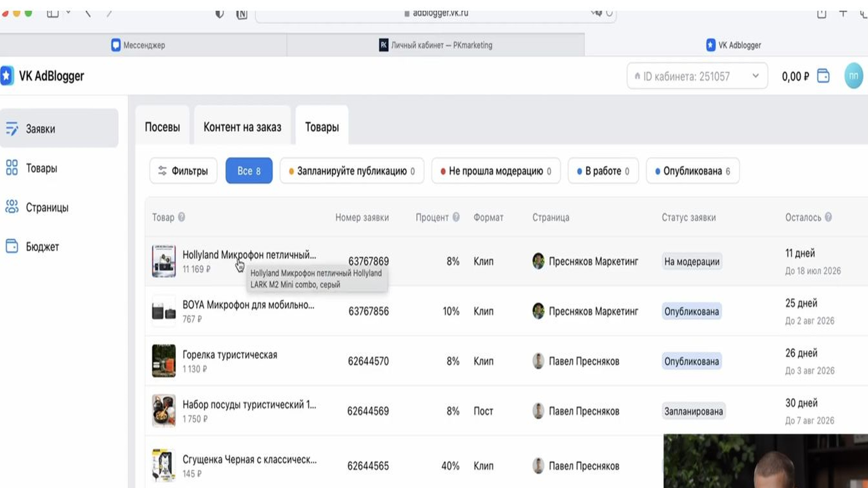Click the Заявки sidebar icon
The height and width of the screenshot is (488, 868).
[12, 129]
